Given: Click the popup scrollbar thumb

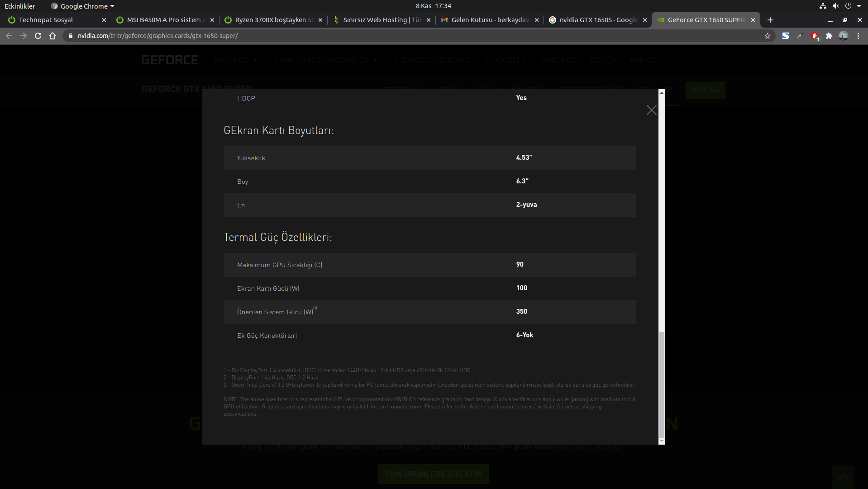Looking at the screenshot, I should click(662, 384).
